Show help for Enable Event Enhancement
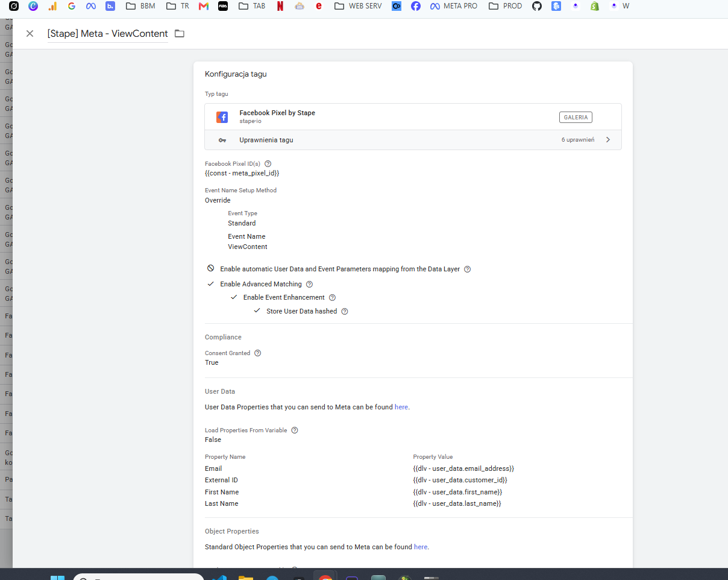Viewport: 728px width, 580px height. (332, 298)
